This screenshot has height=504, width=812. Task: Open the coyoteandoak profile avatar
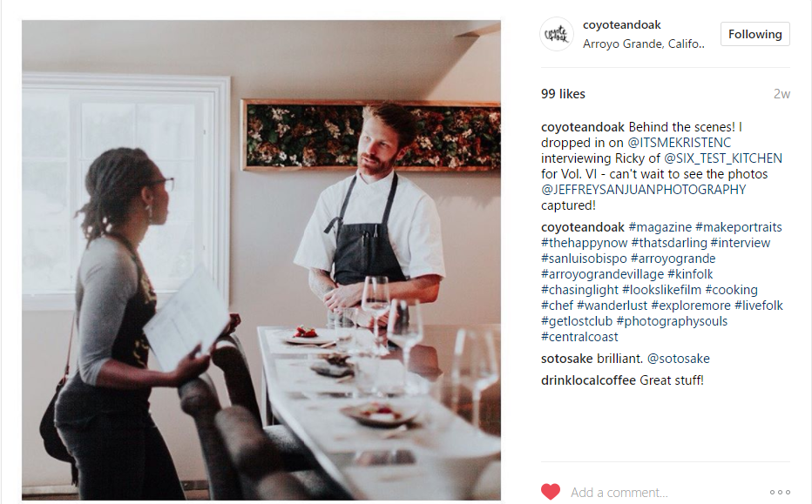click(x=557, y=34)
